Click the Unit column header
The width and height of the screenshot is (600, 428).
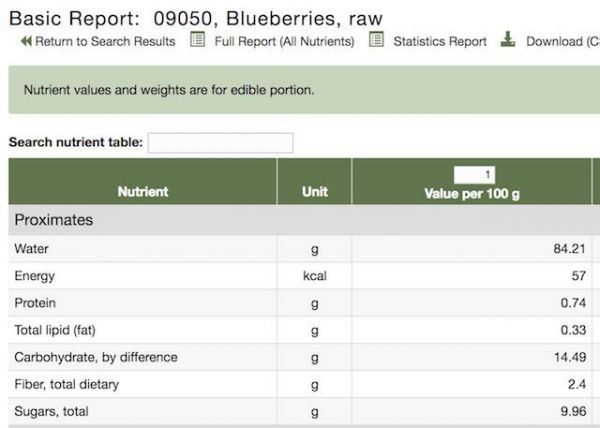tap(315, 192)
